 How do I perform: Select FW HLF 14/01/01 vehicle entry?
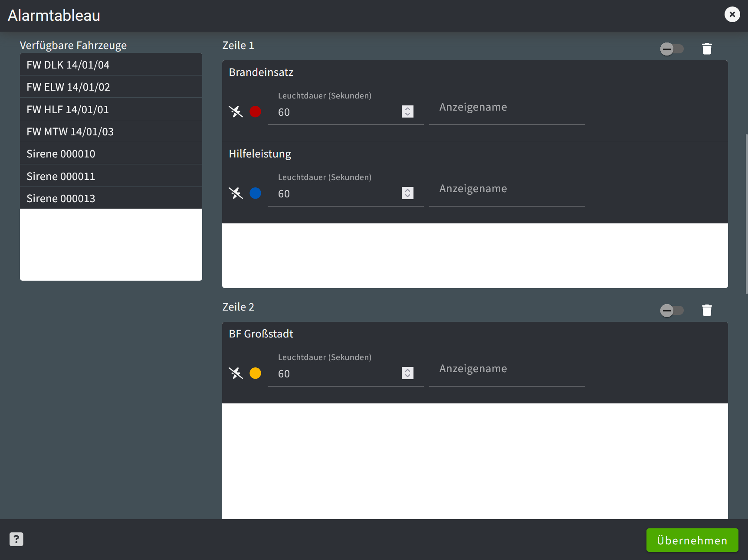[x=111, y=109]
